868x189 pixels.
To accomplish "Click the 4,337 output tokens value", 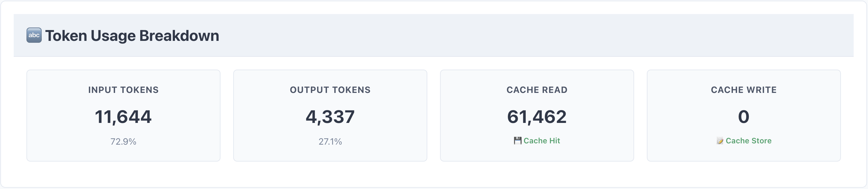I will 330,117.
